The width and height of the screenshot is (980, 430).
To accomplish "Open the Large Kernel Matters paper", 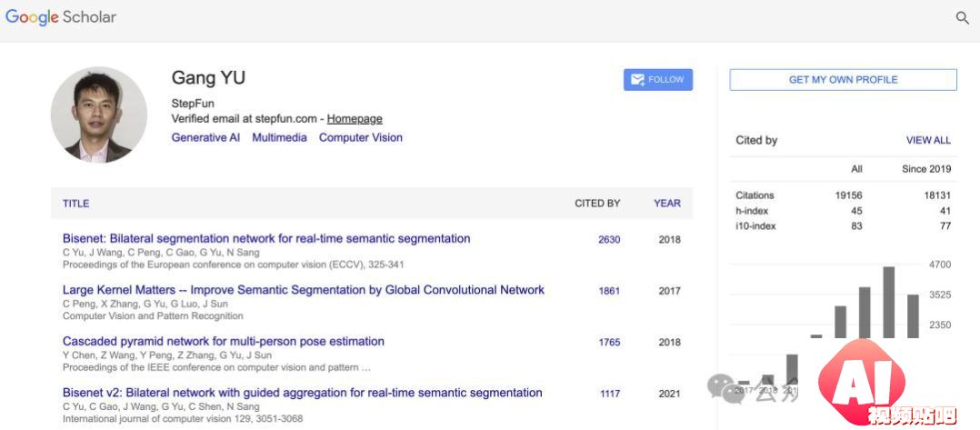I will point(303,289).
